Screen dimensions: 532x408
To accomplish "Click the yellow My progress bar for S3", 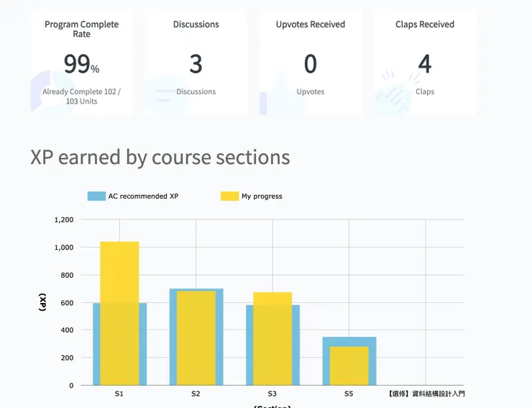I will [272, 339].
